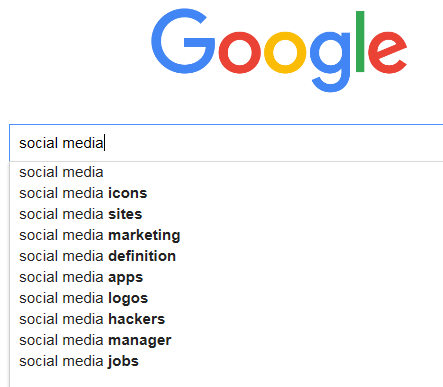This screenshot has height=387, width=443.
Task: Click the yellow o in Google logo
Action: [x=285, y=52]
